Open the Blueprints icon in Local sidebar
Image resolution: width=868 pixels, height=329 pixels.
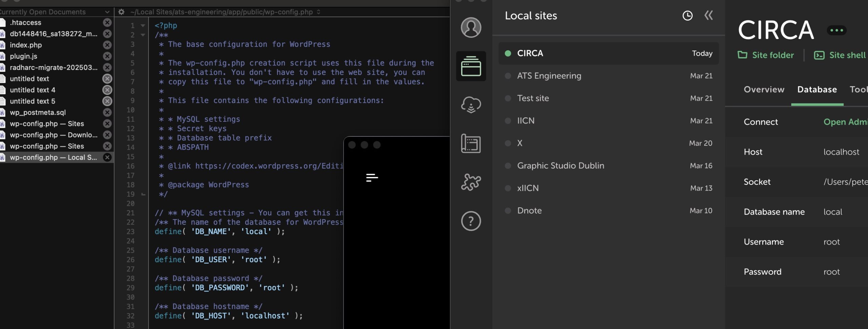click(x=471, y=143)
